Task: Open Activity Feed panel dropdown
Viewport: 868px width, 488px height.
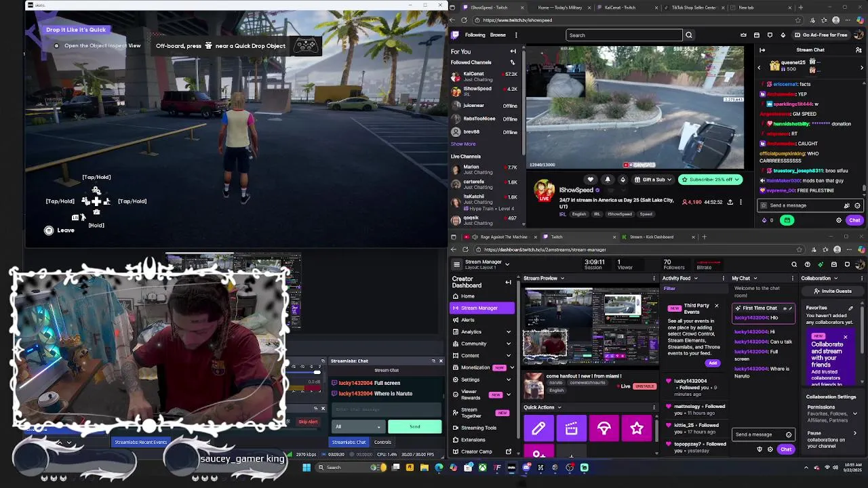Action: pyautogui.click(x=695, y=279)
